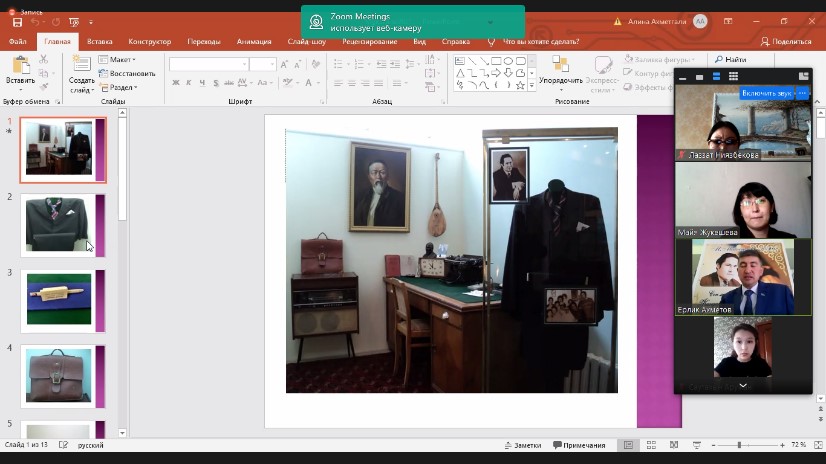
Task: Click the zoom slider in status bar
Action: click(739, 445)
